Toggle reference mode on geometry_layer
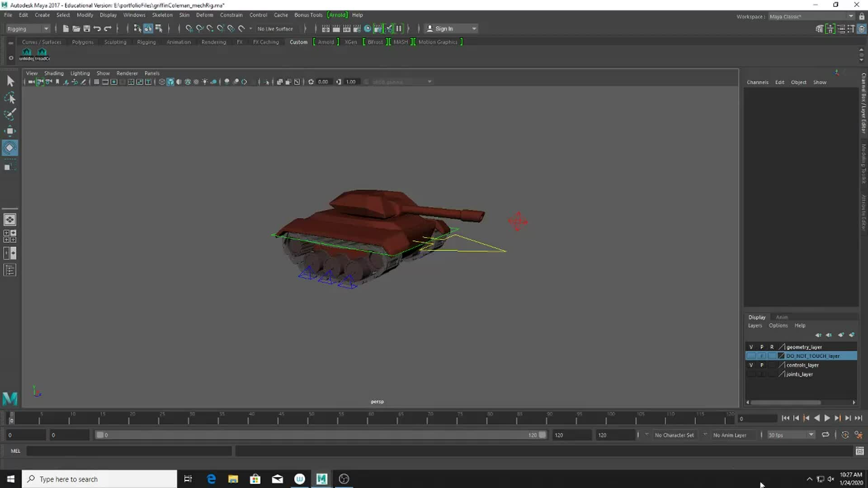The image size is (868, 488). (x=772, y=347)
